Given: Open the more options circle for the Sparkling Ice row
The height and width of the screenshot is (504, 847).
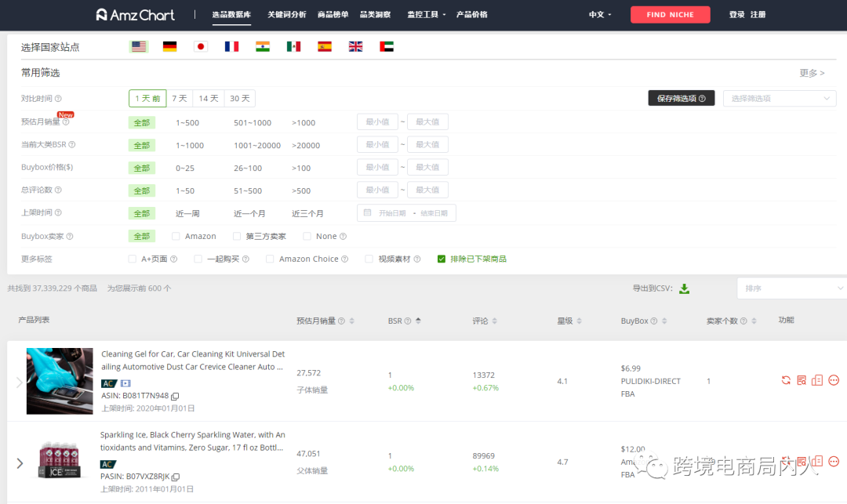Looking at the screenshot, I should tap(834, 462).
